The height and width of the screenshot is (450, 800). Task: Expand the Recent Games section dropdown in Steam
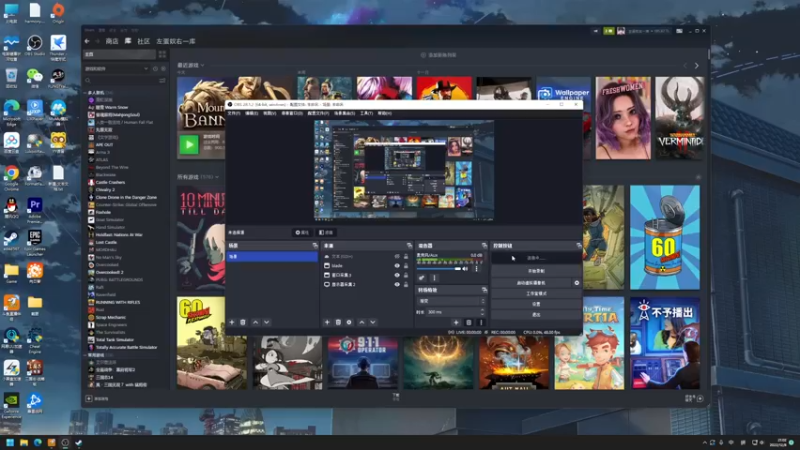pyautogui.click(x=203, y=65)
